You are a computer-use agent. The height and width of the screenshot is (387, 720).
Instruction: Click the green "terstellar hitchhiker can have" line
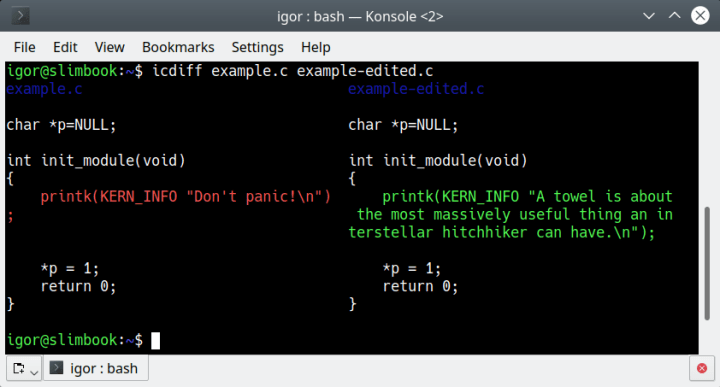coord(501,233)
